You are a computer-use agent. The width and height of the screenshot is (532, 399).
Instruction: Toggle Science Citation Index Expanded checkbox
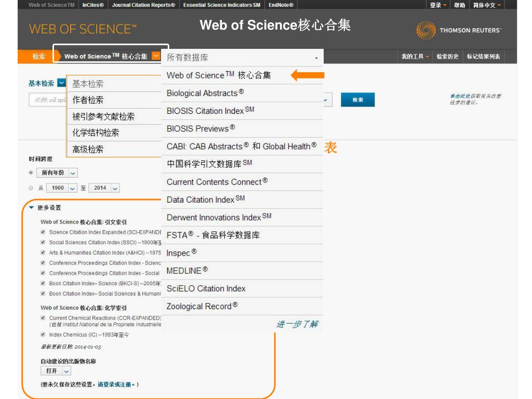click(x=43, y=232)
